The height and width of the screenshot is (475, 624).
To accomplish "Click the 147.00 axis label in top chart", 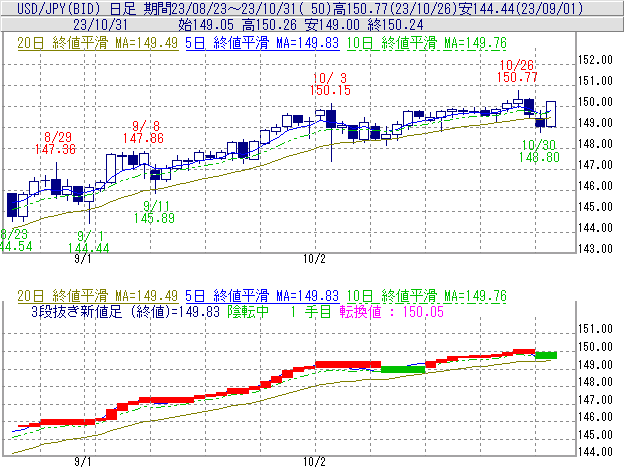I will 595,165.
